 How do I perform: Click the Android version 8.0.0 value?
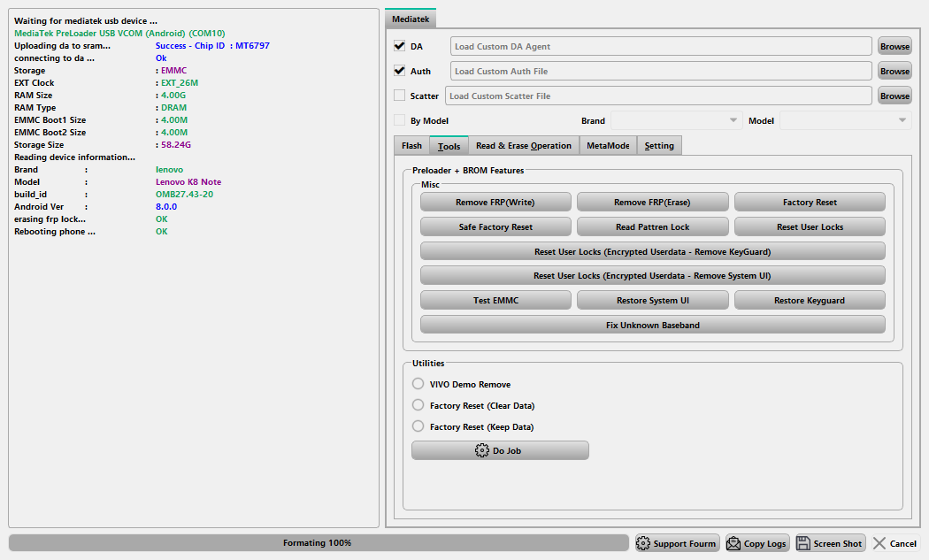(166, 207)
